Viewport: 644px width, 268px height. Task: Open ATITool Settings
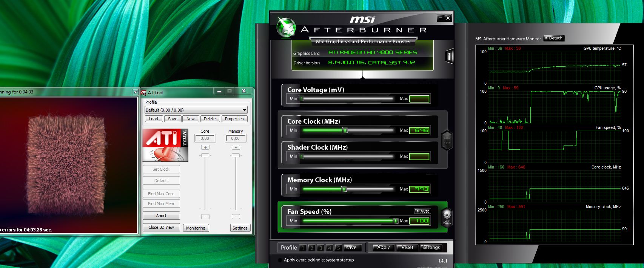[x=240, y=228]
